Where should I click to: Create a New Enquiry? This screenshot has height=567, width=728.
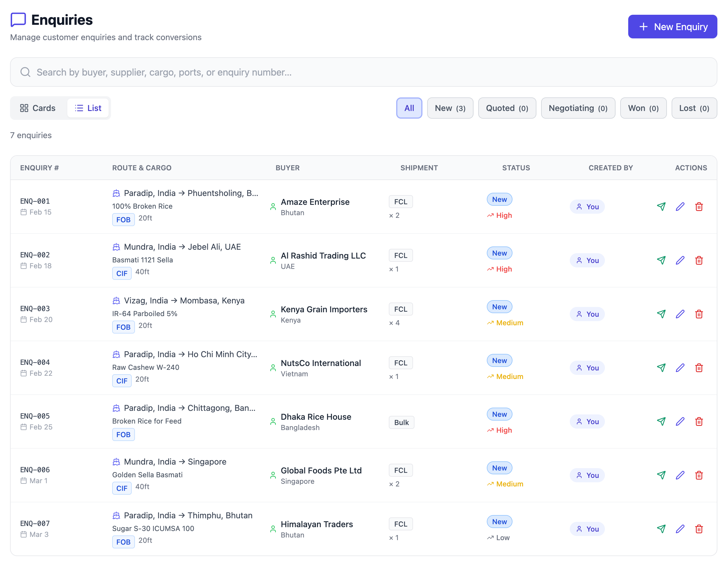coord(672,26)
